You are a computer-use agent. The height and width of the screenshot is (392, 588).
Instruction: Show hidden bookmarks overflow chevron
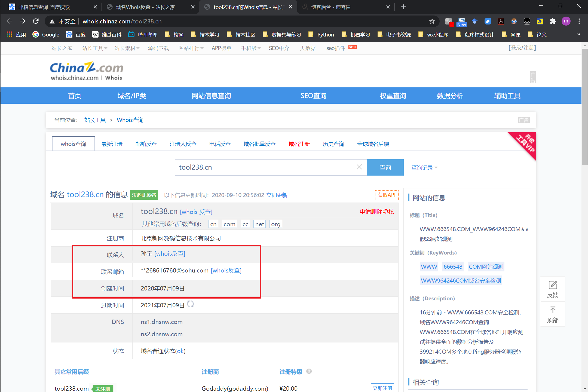579,34
